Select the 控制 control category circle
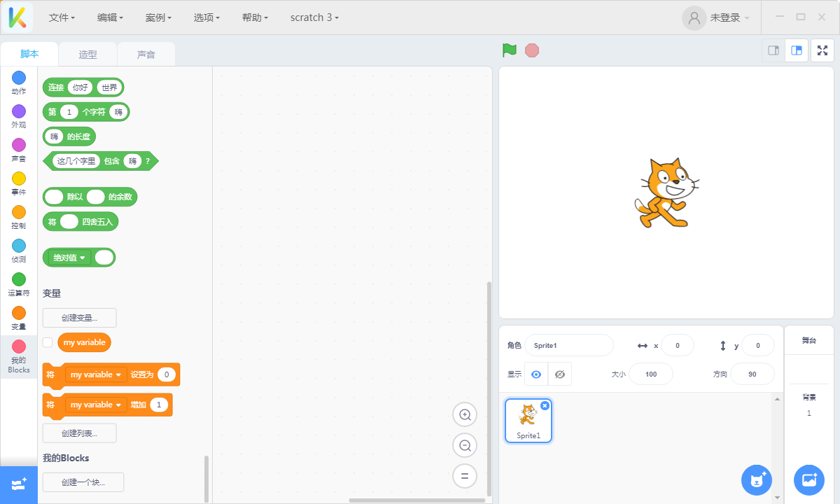 19,212
